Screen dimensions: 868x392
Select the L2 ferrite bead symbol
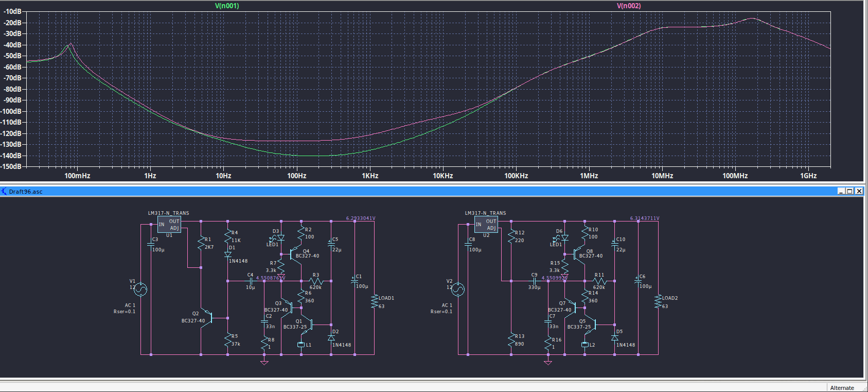click(x=584, y=344)
